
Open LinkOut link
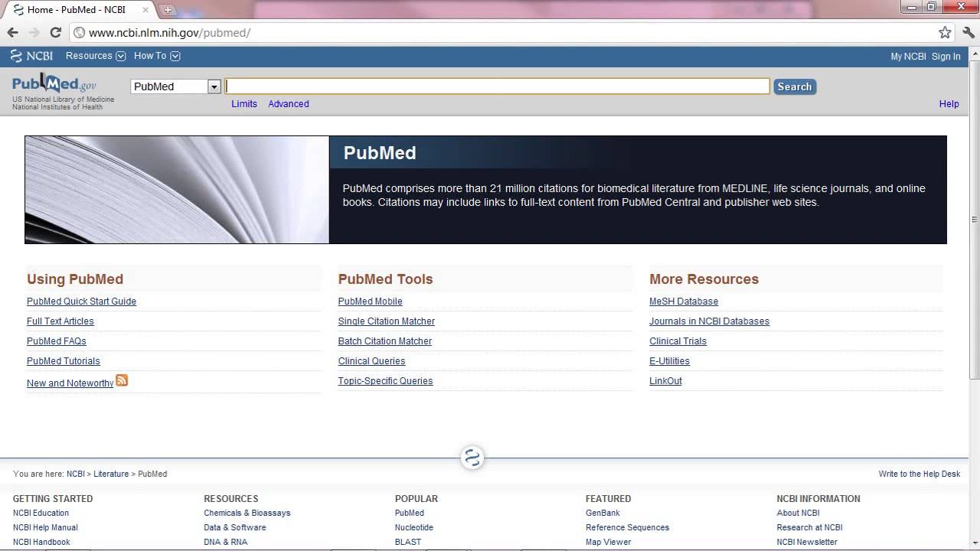[x=665, y=381]
